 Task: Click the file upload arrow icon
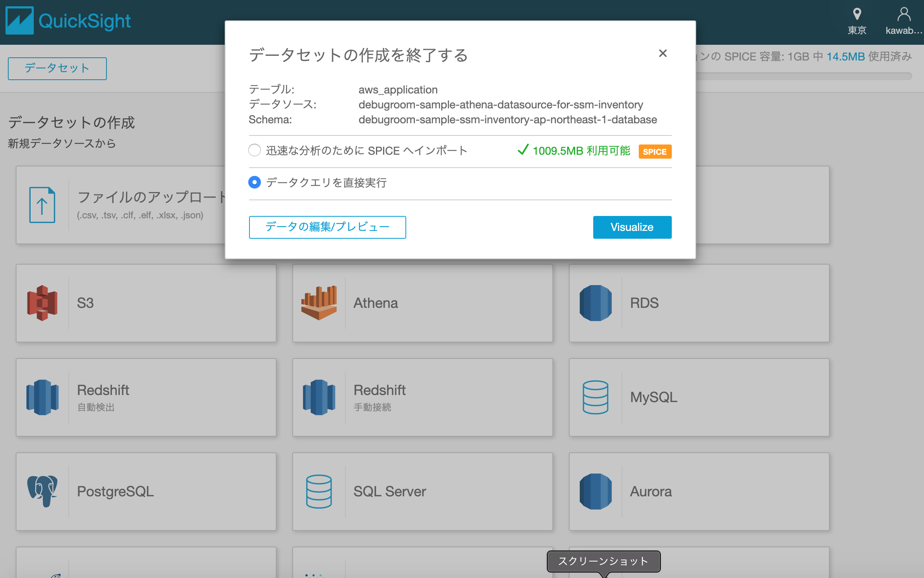point(42,205)
